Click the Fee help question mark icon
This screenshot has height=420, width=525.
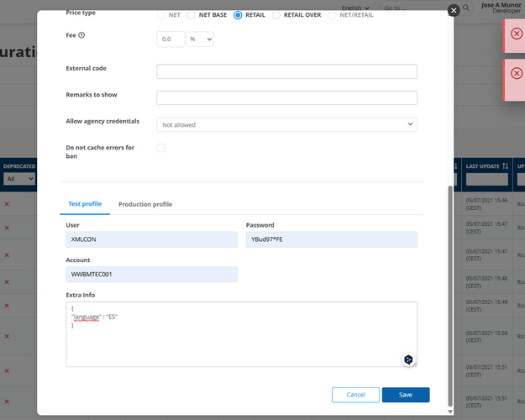81,35
